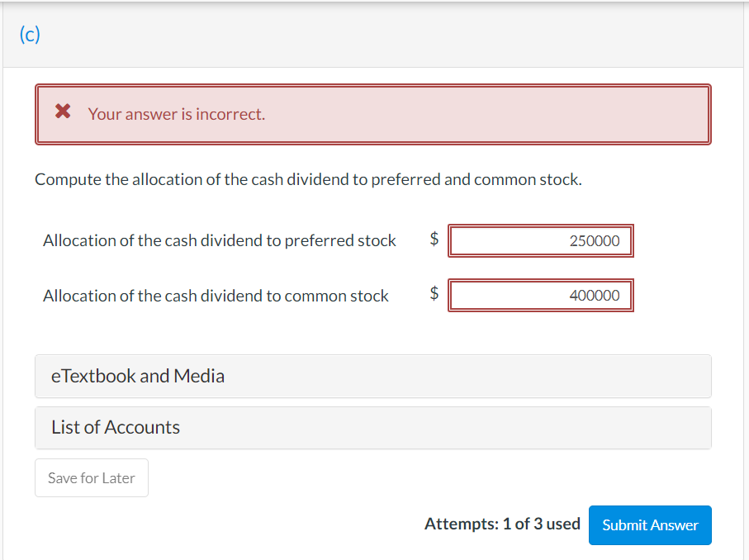Click the "Compute the allocation" question prompt
Viewport: 749px width, 560px height.
tap(308, 180)
